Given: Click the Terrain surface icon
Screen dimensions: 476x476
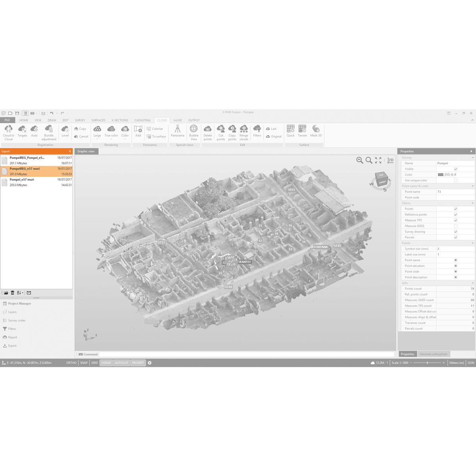Looking at the screenshot, I should tap(302, 129).
